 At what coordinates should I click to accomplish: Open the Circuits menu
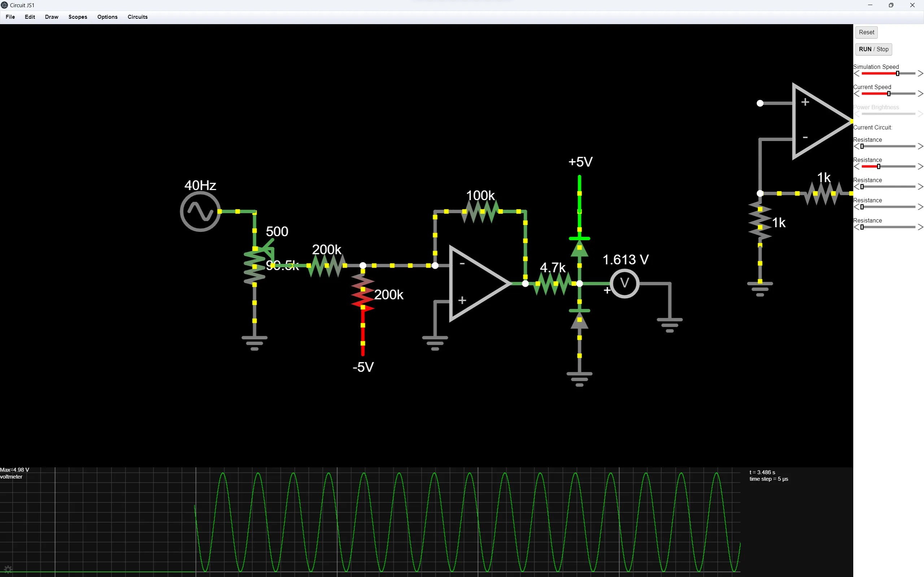tap(137, 17)
